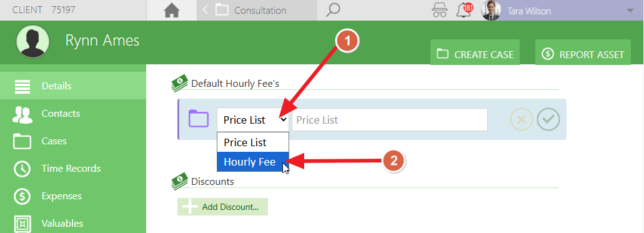This screenshot has height=233, width=644.
Task: Go back via Consultation breadcrumb chevron
Action: coord(206,10)
